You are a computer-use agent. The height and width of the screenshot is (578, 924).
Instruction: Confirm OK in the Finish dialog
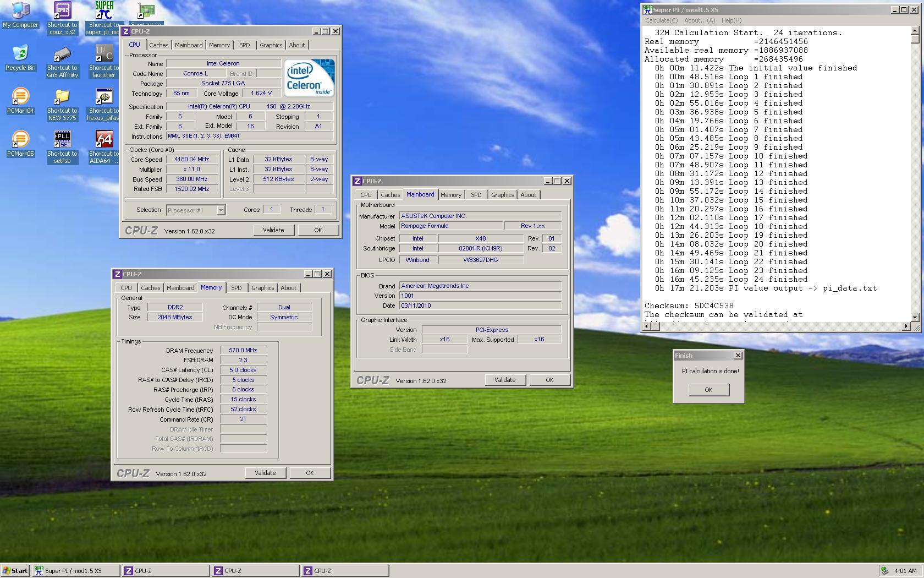pos(708,390)
